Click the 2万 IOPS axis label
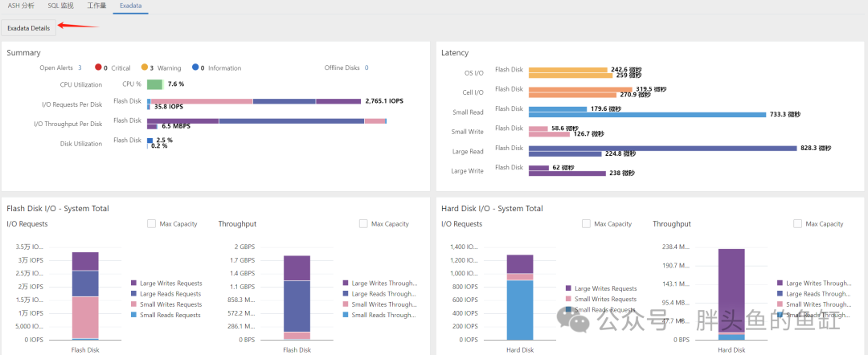 coord(30,287)
